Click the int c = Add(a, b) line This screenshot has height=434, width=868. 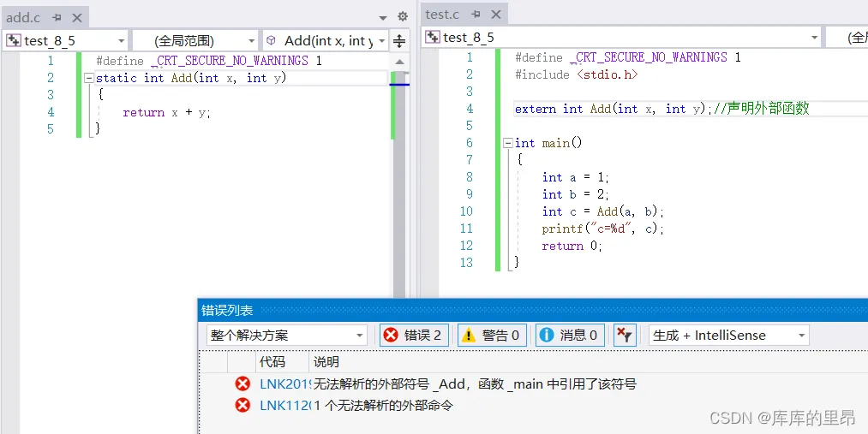click(603, 211)
